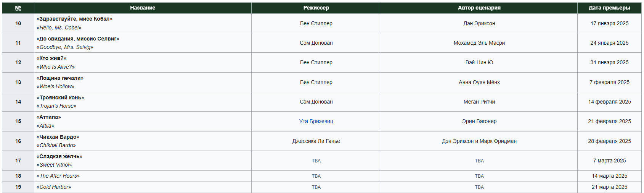Click the «Сладкая желчь» episode title
Viewport: 644px width, 193px height.
coord(59,156)
